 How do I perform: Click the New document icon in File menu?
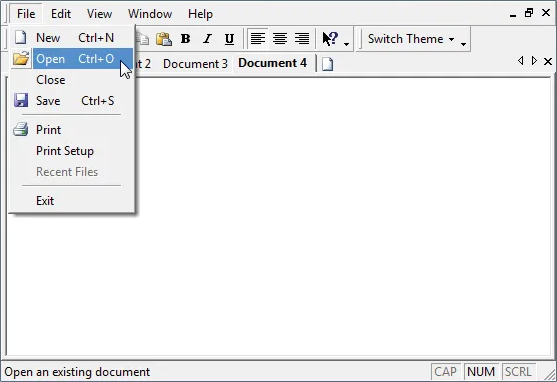click(x=21, y=37)
